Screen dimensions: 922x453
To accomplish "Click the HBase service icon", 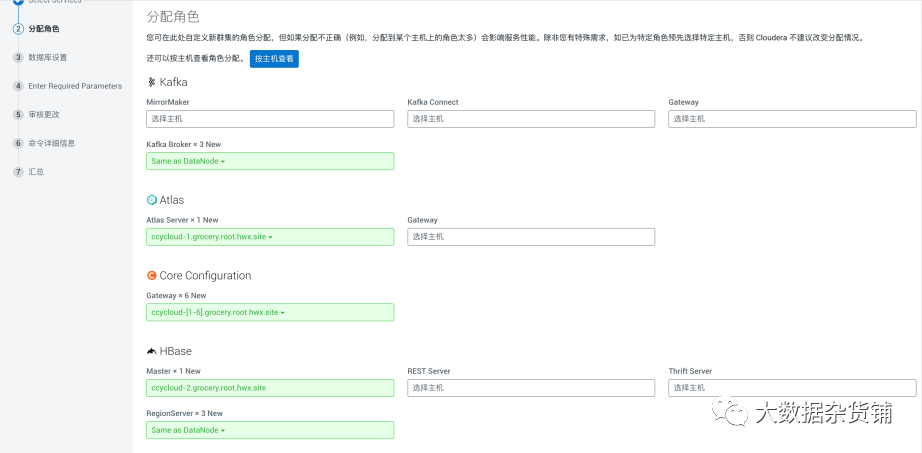I will (x=152, y=351).
